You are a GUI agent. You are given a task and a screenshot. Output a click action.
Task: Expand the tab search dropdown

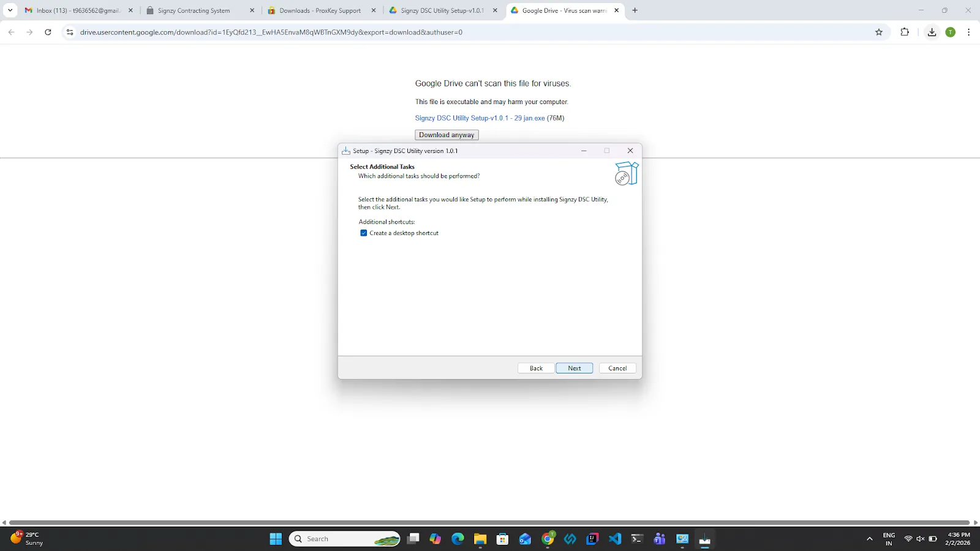point(10,10)
